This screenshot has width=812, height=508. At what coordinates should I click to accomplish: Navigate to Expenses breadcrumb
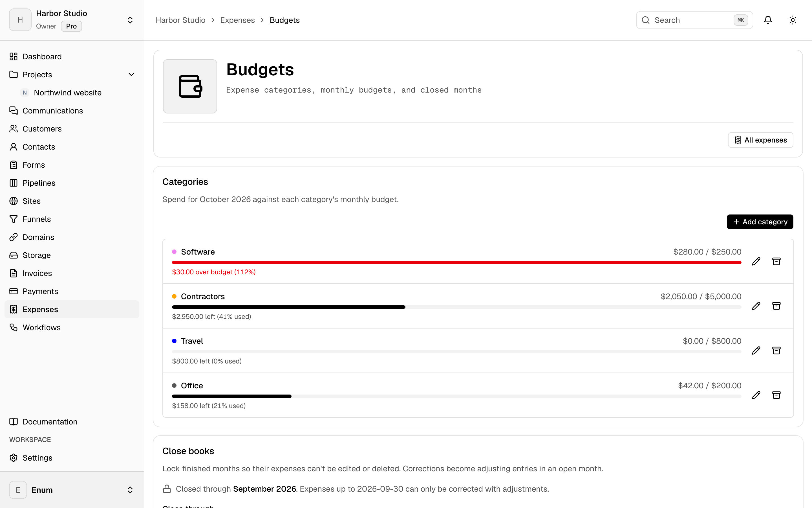tap(237, 20)
